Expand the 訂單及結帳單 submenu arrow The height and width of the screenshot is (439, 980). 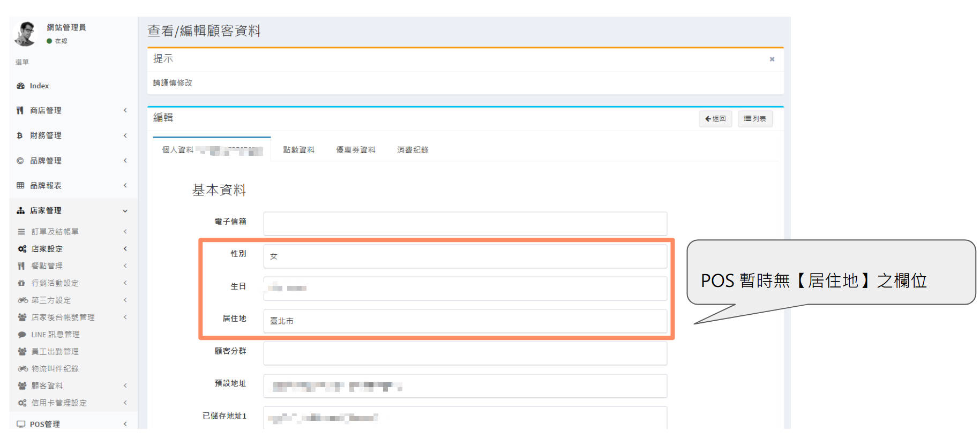(125, 232)
